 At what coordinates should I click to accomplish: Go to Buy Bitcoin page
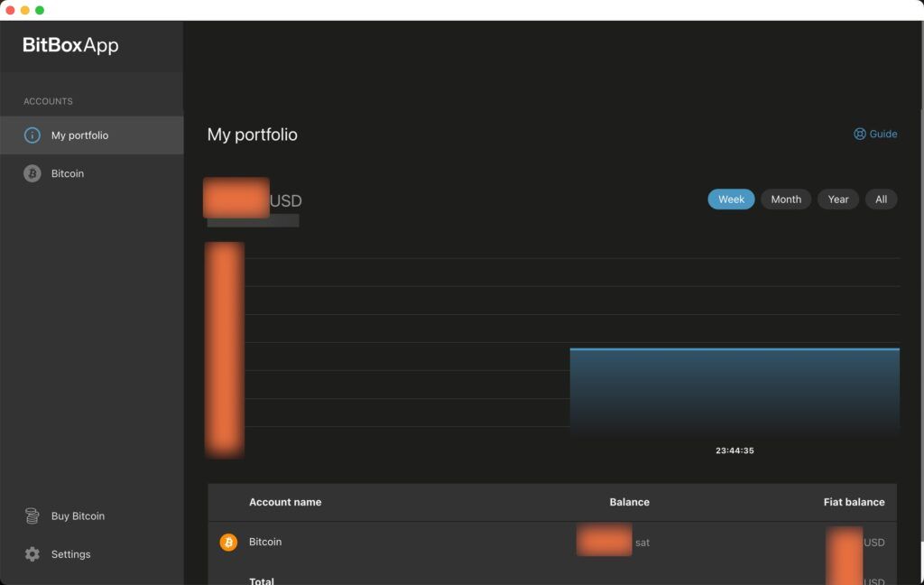pyautogui.click(x=78, y=516)
